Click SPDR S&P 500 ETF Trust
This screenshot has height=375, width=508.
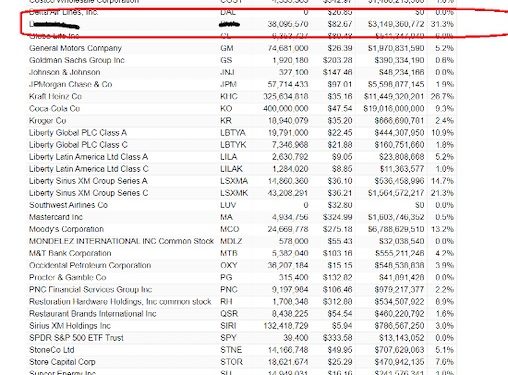coord(76,338)
